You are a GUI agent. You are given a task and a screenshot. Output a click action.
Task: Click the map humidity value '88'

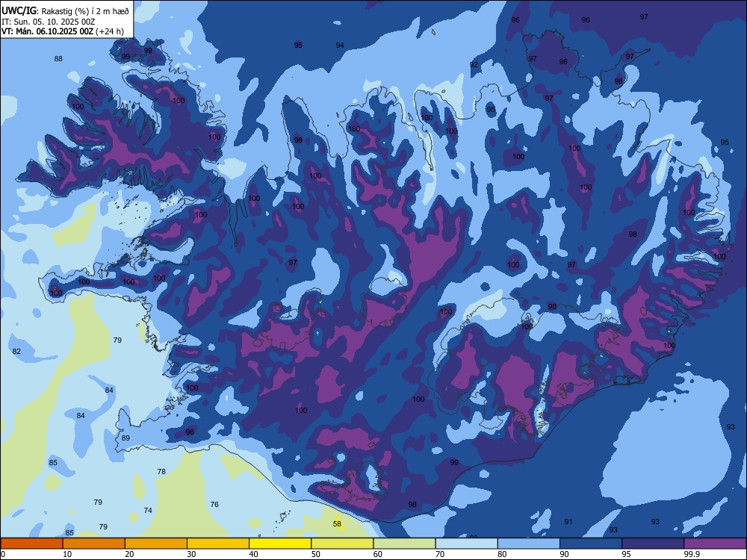(58, 58)
